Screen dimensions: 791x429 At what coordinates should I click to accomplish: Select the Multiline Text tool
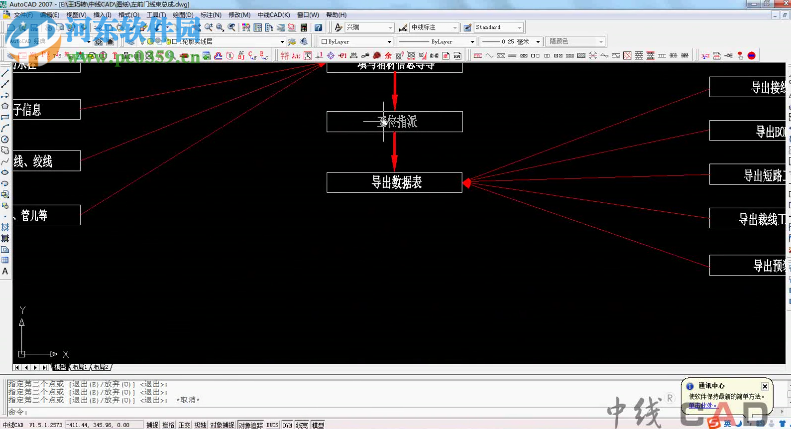pyautogui.click(x=5, y=271)
